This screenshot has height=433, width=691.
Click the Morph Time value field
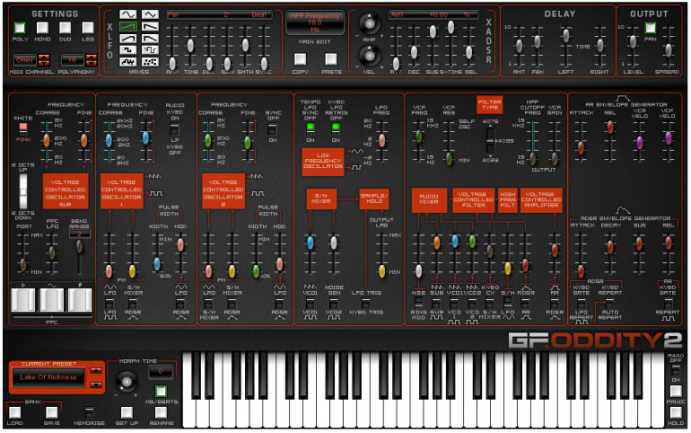(x=160, y=372)
